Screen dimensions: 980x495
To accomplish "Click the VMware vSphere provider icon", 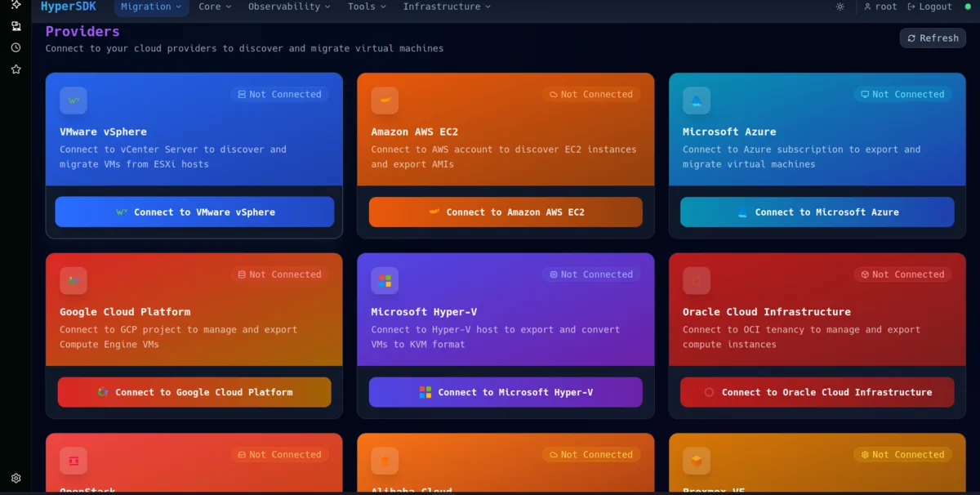I will tap(73, 100).
